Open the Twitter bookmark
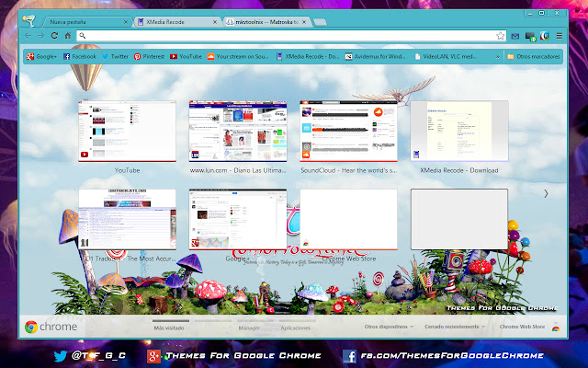 (x=115, y=56)
